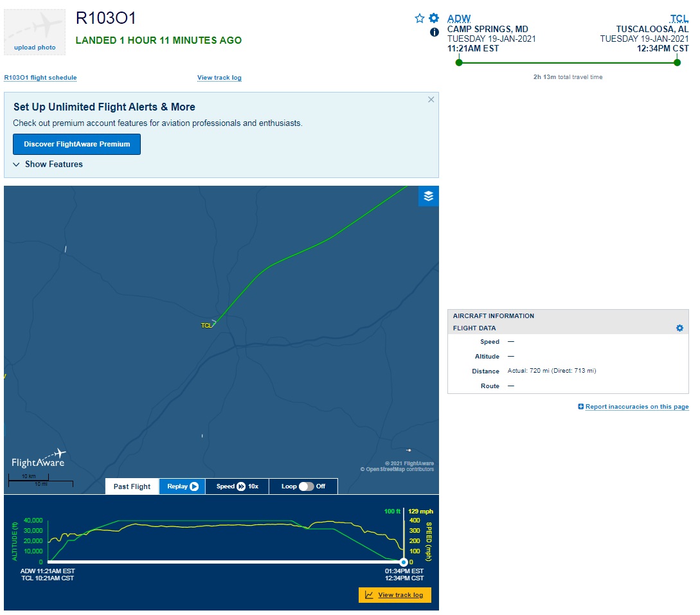700x615 pixels.
Task: Open the map layers icon
Action: [x=429, y=196]
